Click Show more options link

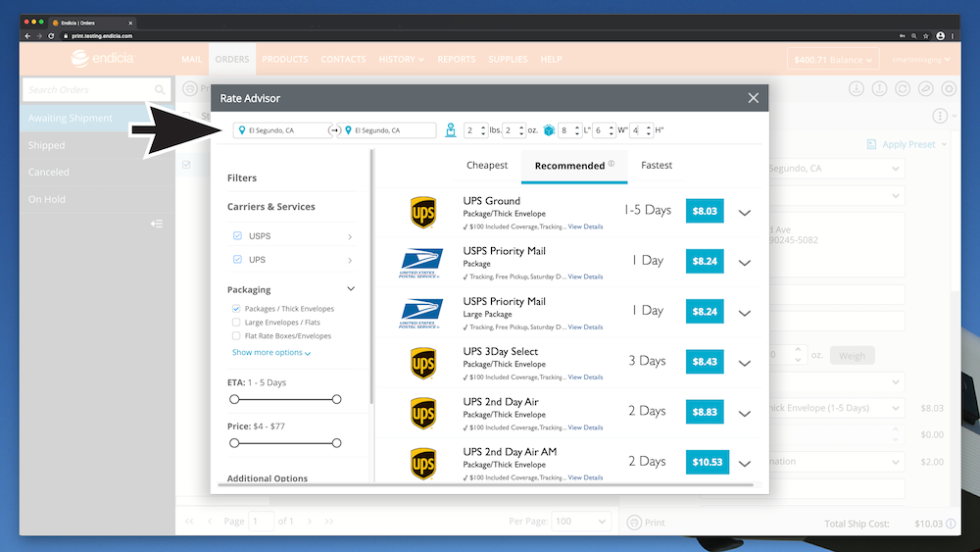[271, 353]
